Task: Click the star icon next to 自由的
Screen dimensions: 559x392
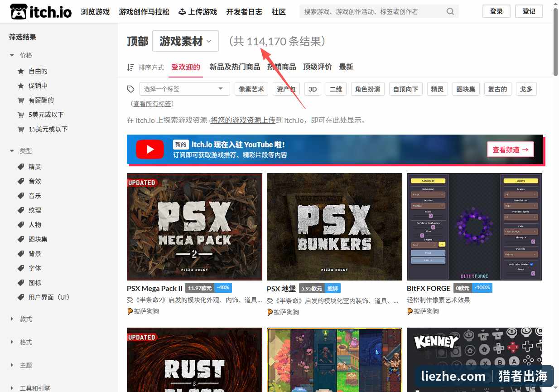Action: pos(20,71)
